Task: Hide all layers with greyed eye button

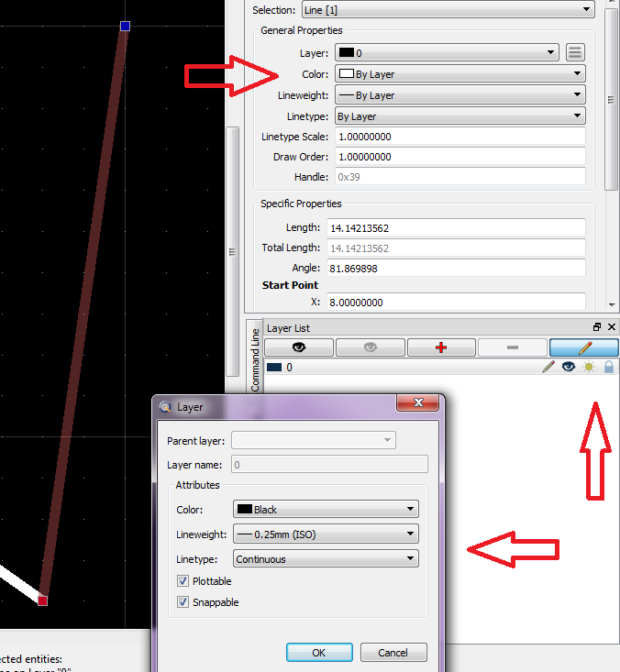Action: pyautogui.click(x=371, y=347)
